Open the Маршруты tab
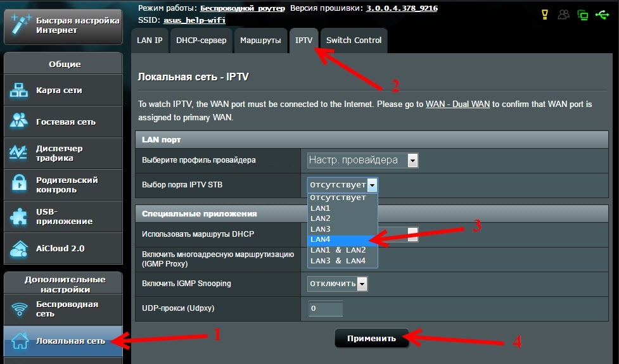This screenshot has width=619, height=364. [x=260, y=41]
